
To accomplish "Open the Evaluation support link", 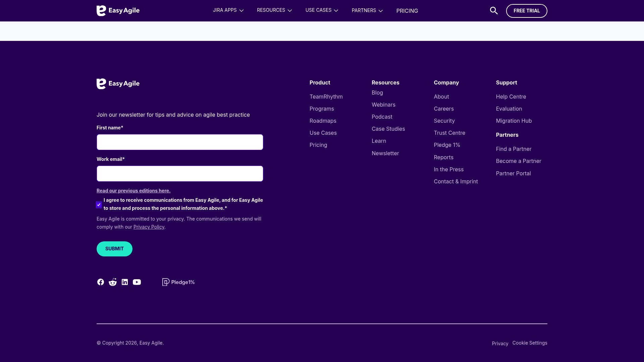I will point(509,109).
